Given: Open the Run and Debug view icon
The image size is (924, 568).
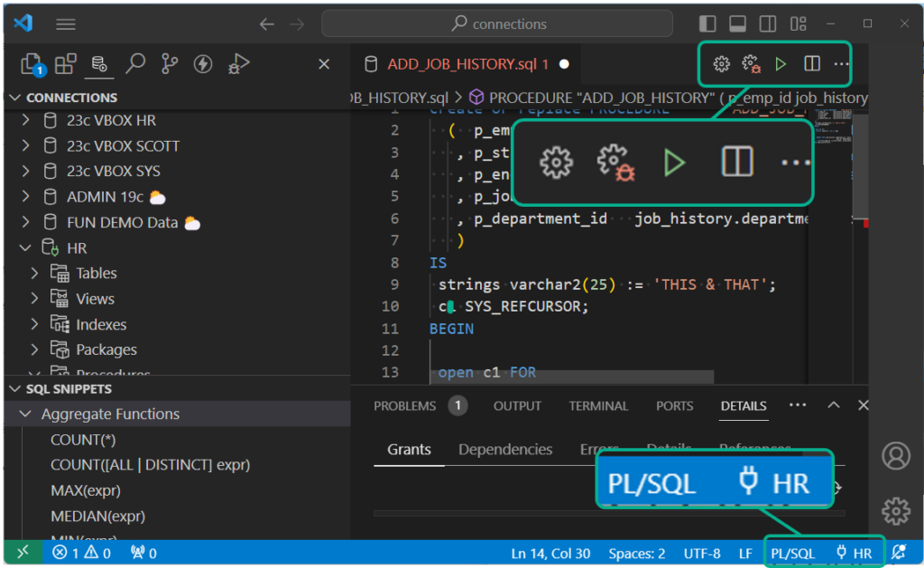Looking at the screenshot, I should 238,64.
